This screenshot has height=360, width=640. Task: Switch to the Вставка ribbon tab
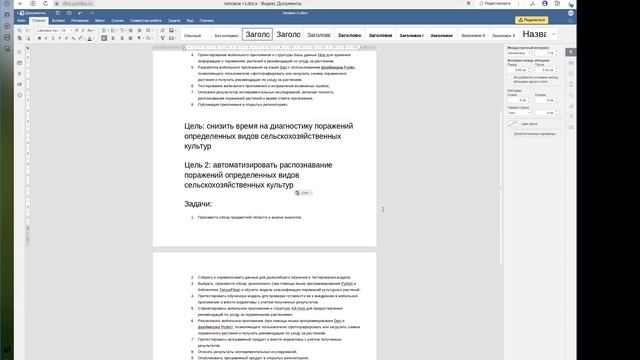click(x=58, y=20)
